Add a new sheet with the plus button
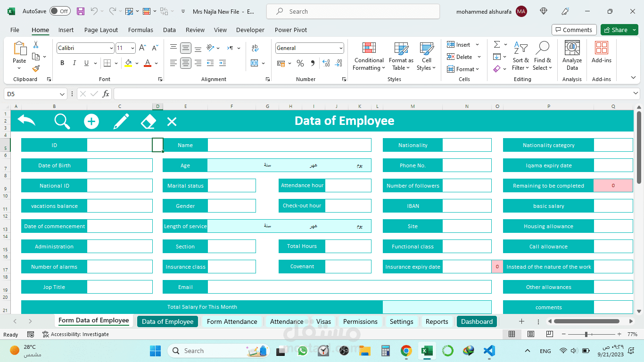Screen dimensions: 644x362 (x=521, y=321)
